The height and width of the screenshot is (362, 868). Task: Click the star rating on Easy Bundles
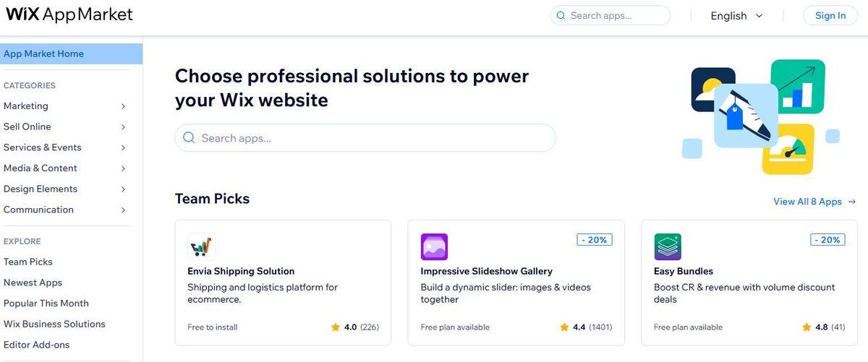[807, 327]
